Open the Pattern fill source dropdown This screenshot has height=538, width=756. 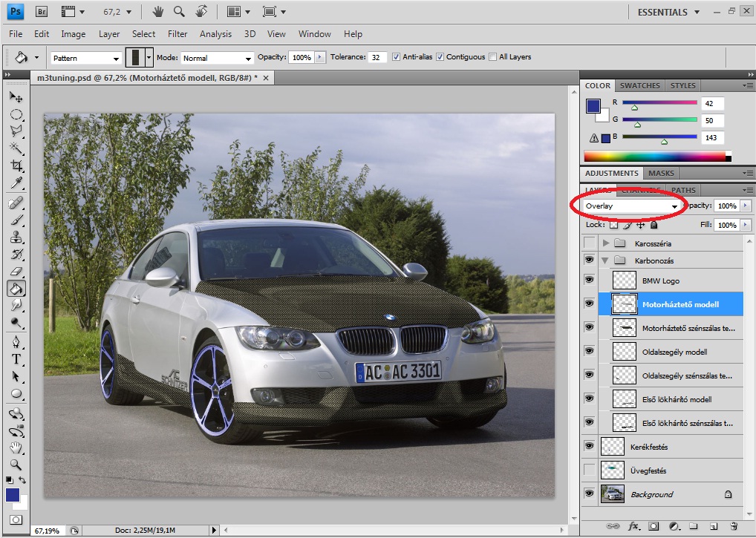click(x=85, y=58)
